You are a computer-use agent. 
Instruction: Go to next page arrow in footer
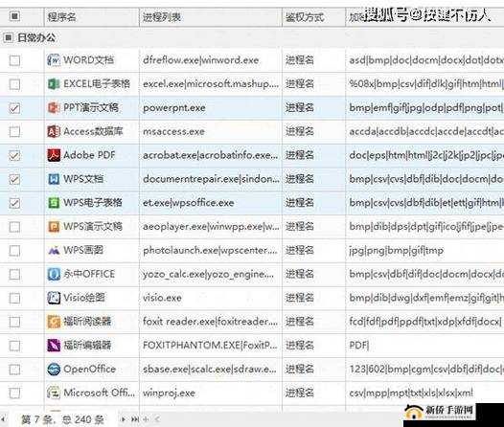[124, 419]
